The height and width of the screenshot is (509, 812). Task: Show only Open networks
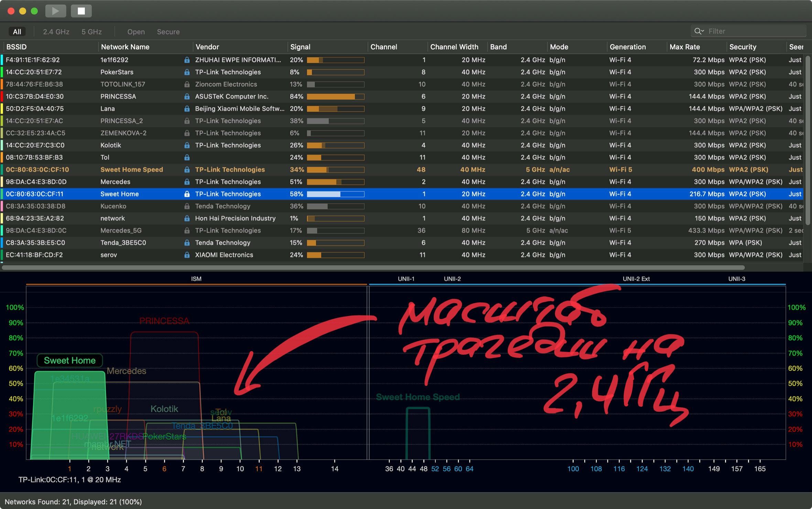point(136,32)
